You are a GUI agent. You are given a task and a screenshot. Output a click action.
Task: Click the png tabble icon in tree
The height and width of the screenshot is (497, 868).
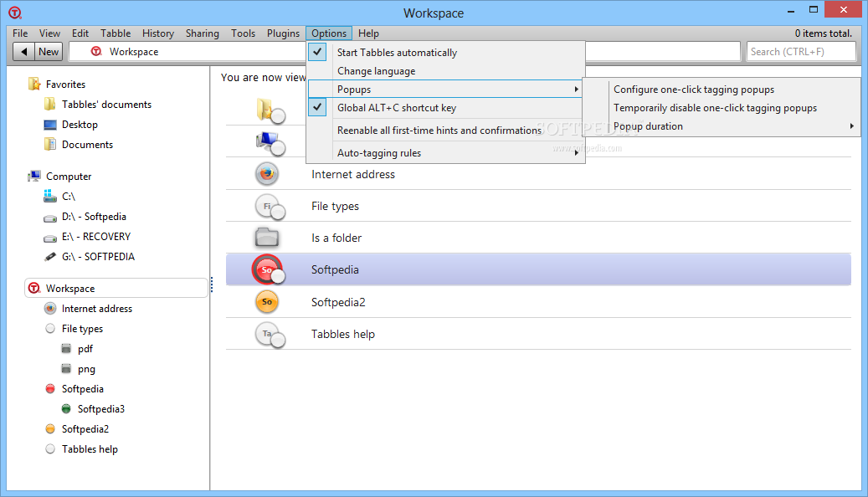click(x=66, y=369)
